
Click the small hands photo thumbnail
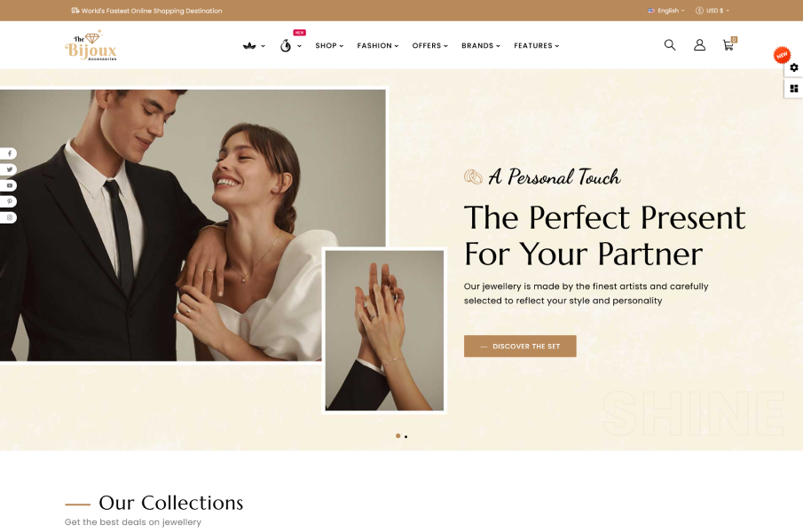[384, 331]
